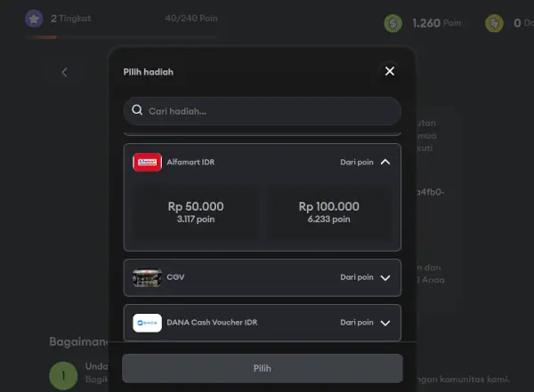Click the purple star level badge

34,19
